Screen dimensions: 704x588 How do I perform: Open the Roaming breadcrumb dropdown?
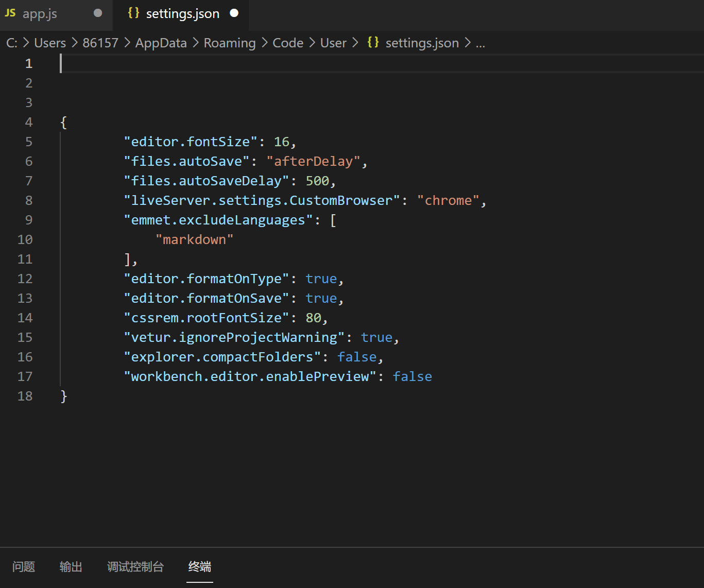(230, 43)
